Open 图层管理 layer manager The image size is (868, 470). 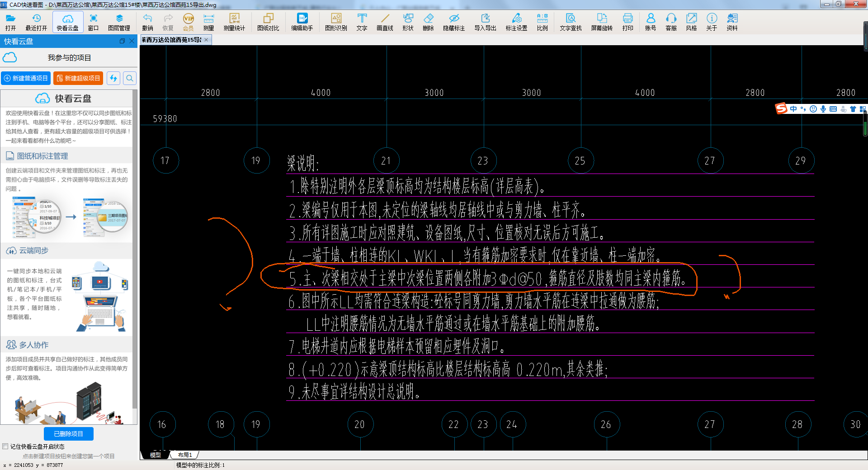point(119,22)
